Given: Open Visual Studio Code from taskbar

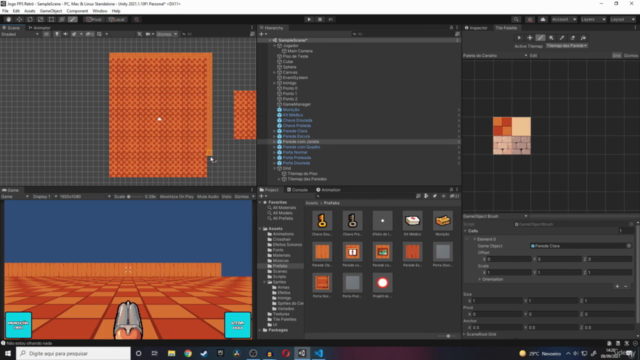Looking at the screenshot, I should coord(318,353).
